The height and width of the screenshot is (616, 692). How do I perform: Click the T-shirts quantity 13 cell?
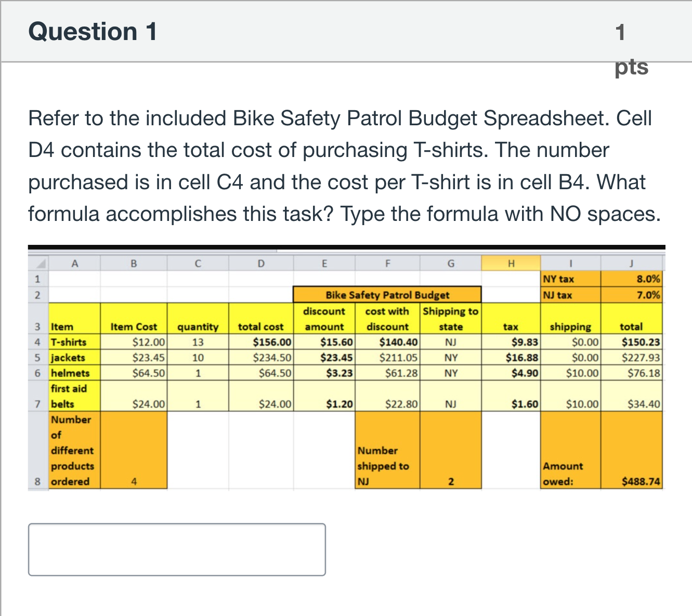[x=198, y=342]
